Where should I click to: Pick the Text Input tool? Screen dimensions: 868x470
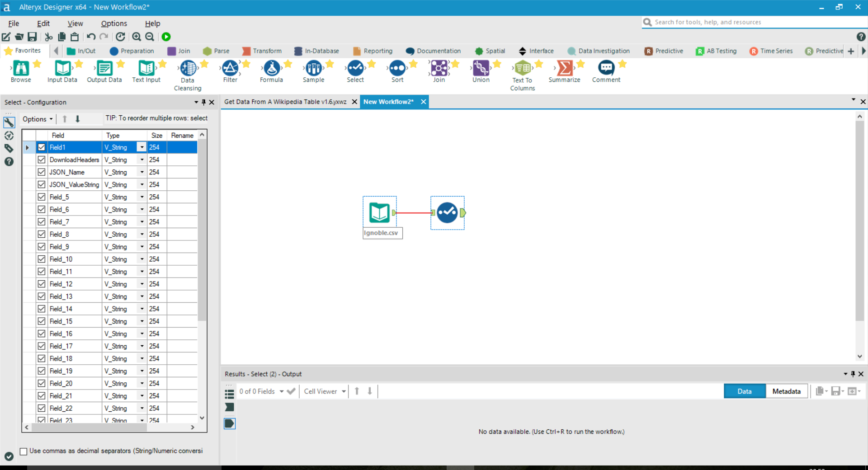point(146,68)
